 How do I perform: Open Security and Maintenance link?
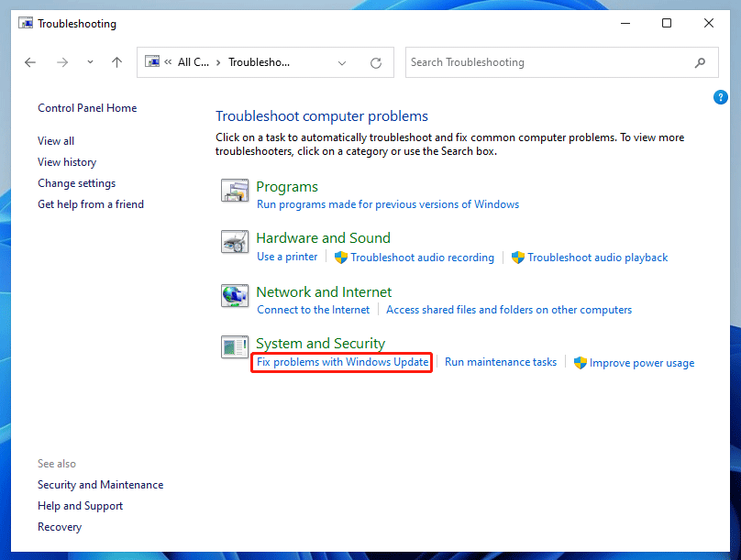coord(101,485)
